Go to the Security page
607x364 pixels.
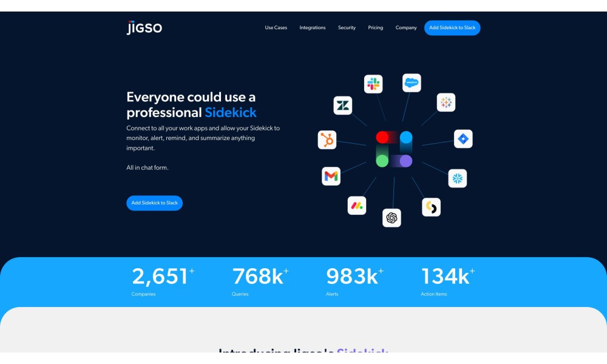click(x=347, y=27)
